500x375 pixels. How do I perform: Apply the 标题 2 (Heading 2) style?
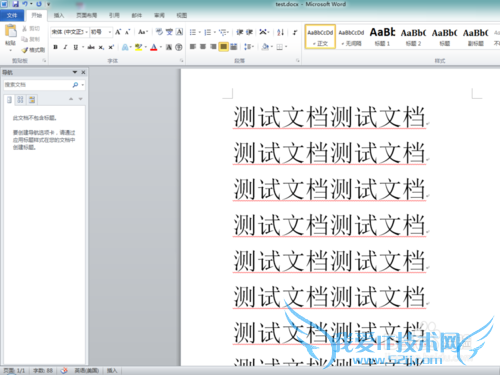[413, 37]
